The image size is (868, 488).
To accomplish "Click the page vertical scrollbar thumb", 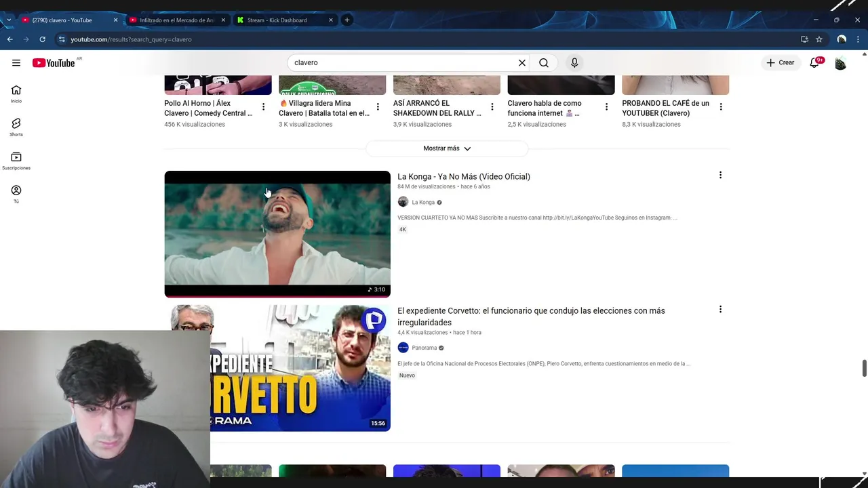I will pyautogui.click(x=864, y=368).
